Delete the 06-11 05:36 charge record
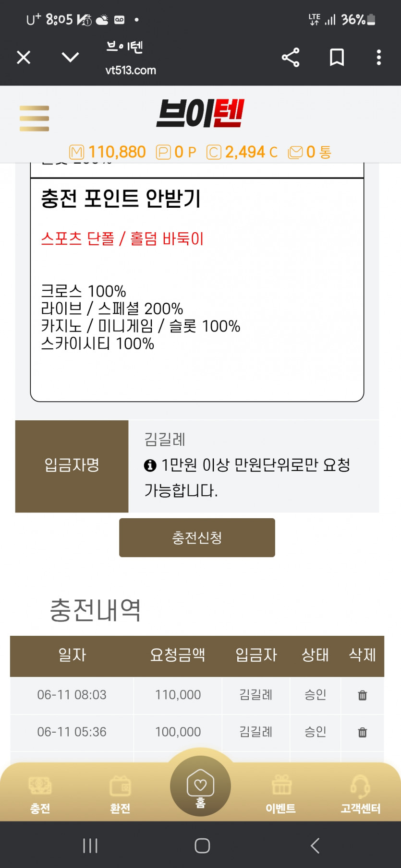This screenshot has height=868, width=401. (363, 732)
